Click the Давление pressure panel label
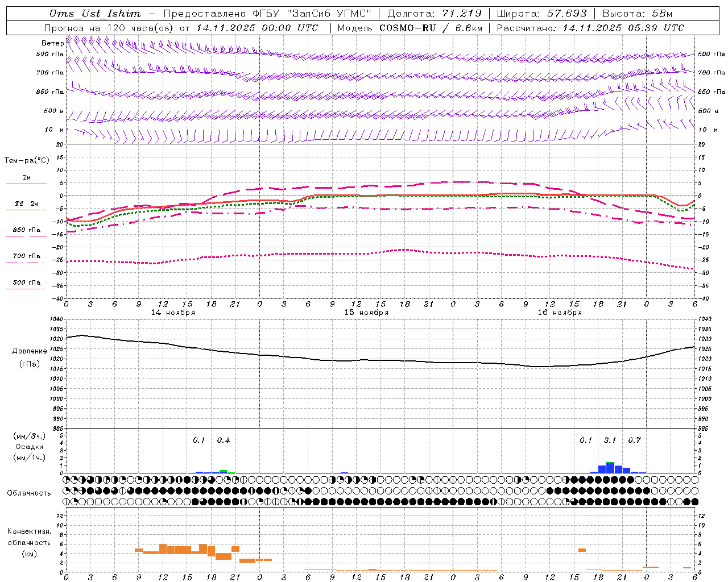 (x=30, y=351)
